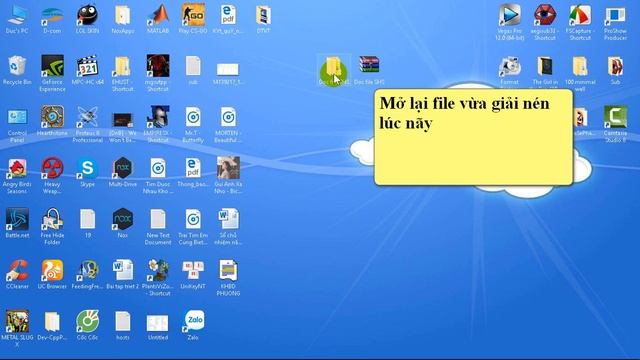Launch the PlantsVsZombies shortcut
The height and width of the screenshot is (360, 640).
158,278
